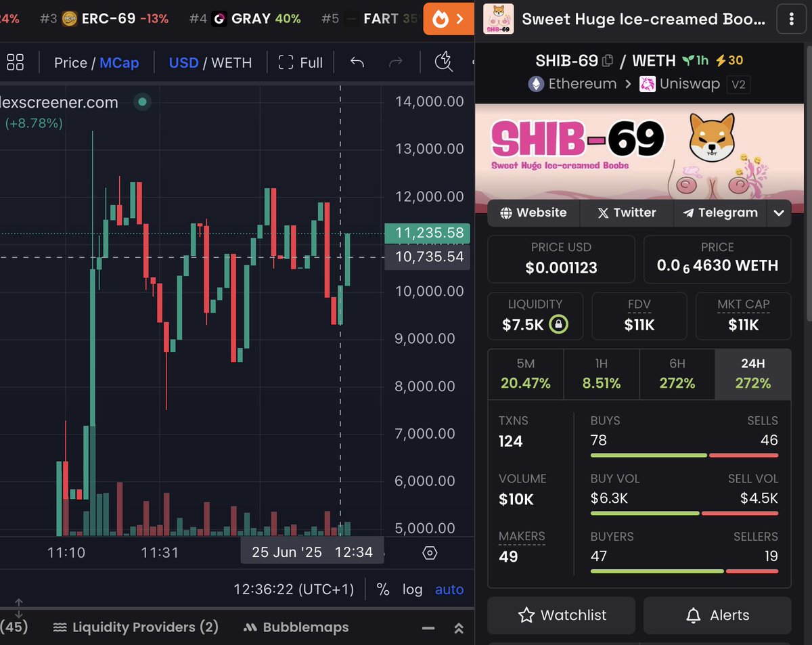Click the SHIB-69 token avatar thumbnail
This screenshot has height=645, width=812.
coord(498,19)
